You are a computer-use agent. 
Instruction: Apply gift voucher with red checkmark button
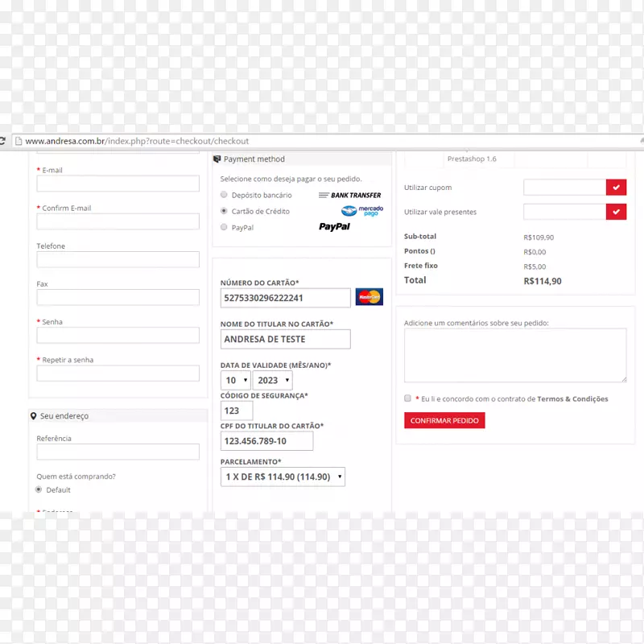tap(616, 212)
